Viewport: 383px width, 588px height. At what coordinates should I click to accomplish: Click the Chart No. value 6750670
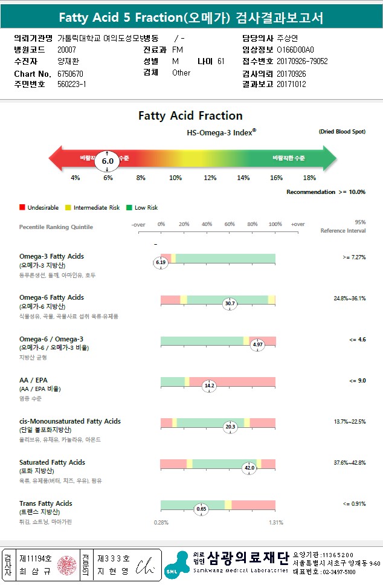click(70, 74)
